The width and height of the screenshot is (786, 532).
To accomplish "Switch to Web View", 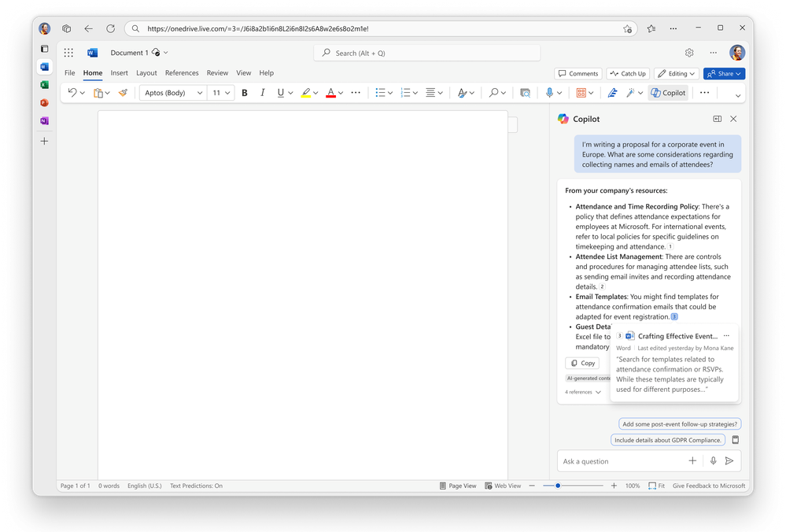I will [503, 486].
